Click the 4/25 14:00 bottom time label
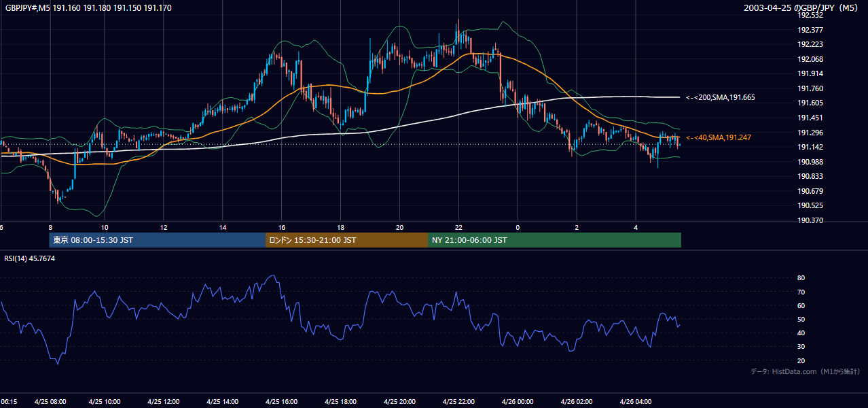 click(223, 402)
